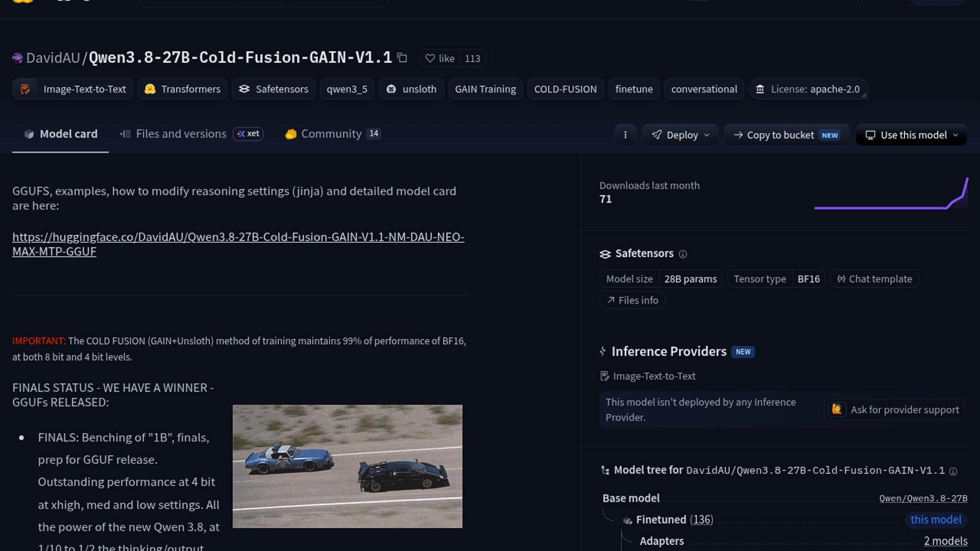Filter by the Image-Text-to-Text tag

pos(72,89)
